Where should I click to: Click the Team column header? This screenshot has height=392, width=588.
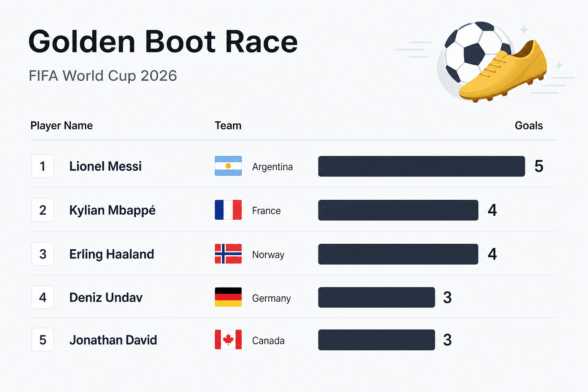tap(228, 126)
